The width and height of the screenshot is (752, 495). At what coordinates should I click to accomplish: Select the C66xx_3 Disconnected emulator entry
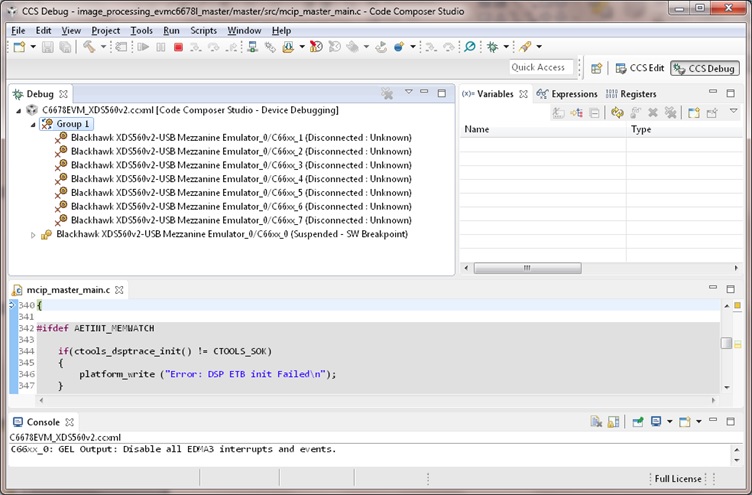coord(240,165)
